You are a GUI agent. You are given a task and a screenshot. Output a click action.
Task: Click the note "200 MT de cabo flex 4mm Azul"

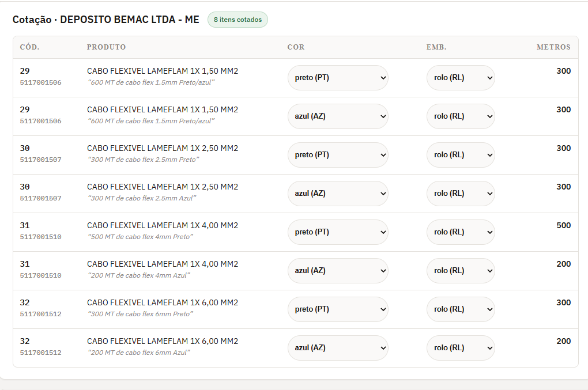coord(139,275)
